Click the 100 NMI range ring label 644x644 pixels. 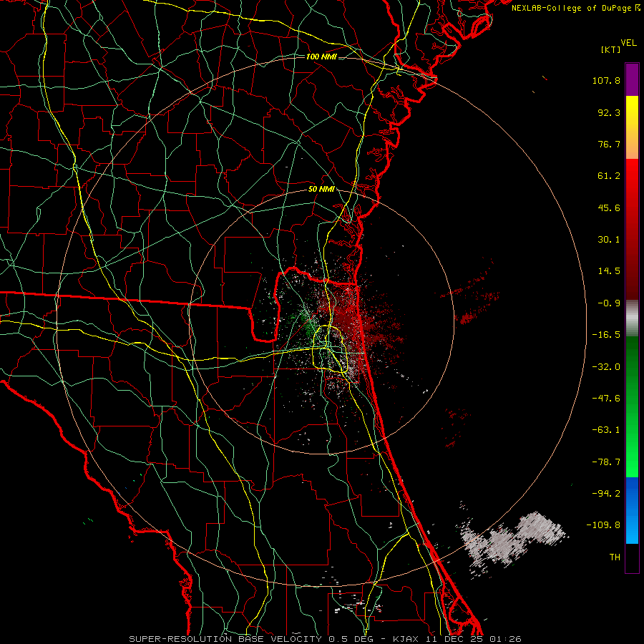pyautogui.click(x=321, y=57)
